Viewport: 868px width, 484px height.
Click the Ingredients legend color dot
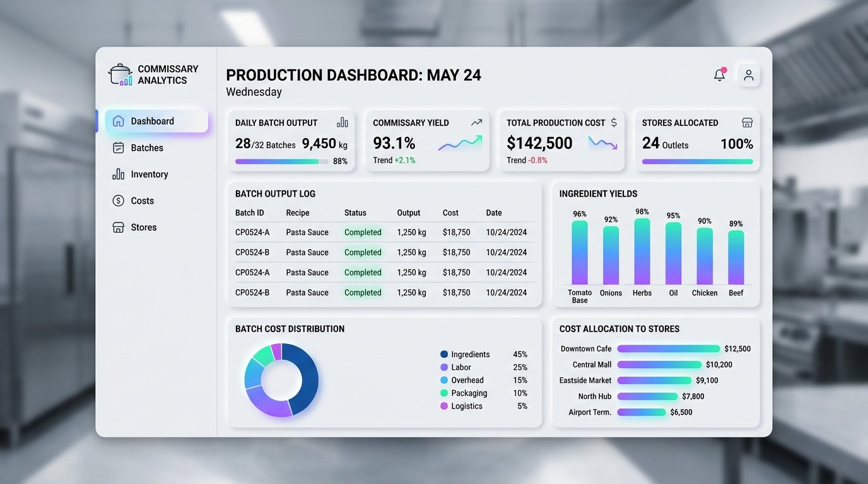coord(444,354)
